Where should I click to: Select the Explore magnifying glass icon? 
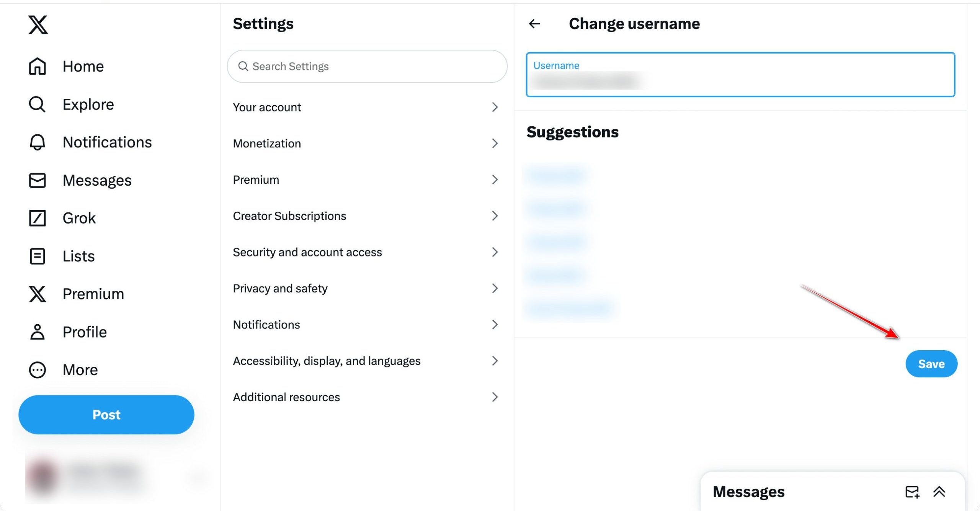[37, 104]
